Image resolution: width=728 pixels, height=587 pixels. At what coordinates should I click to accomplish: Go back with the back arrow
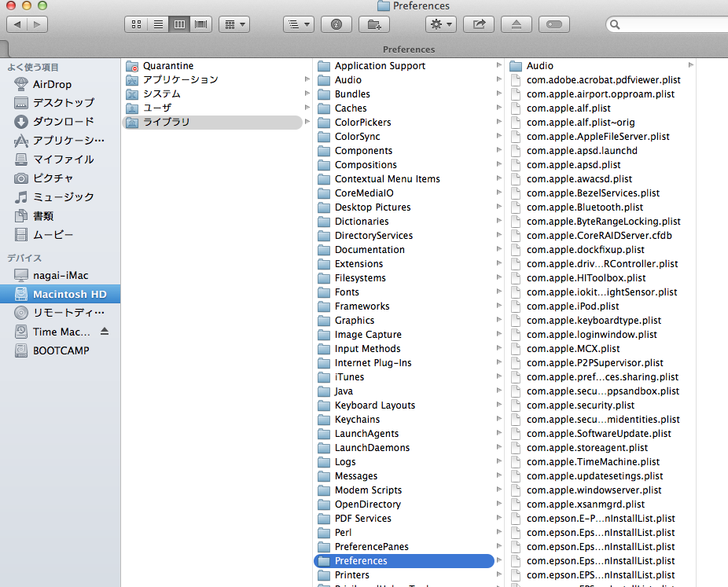click(17, 24)
